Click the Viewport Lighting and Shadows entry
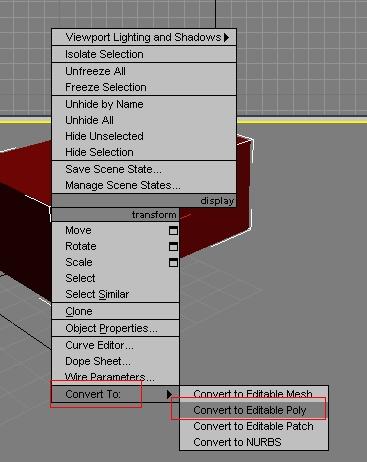 [x=144, y=37]
